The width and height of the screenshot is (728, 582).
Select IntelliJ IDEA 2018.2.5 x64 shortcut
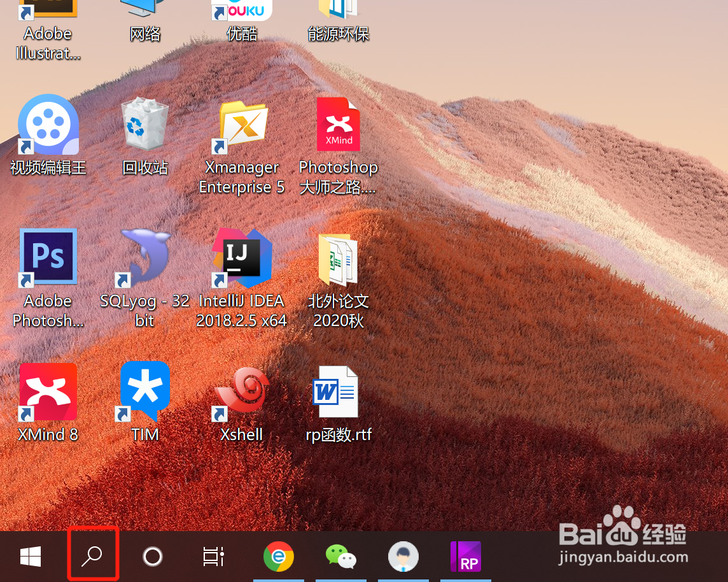pyautogui.click(x=242, y=257)
